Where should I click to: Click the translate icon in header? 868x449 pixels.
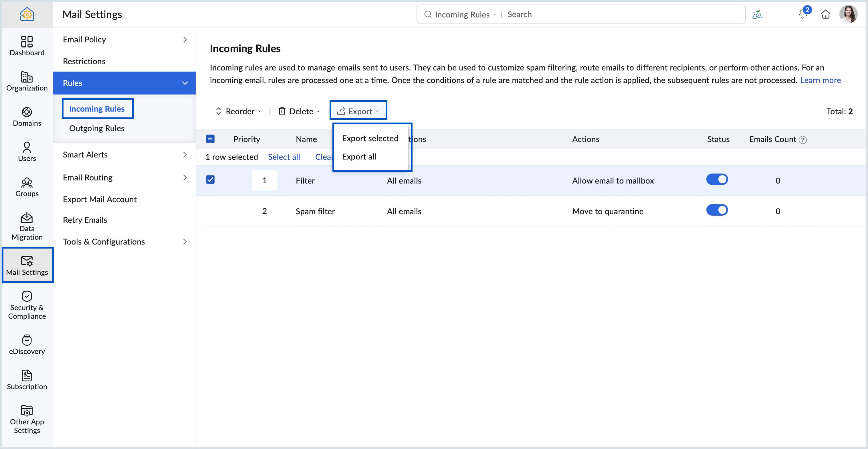[757, 14]
